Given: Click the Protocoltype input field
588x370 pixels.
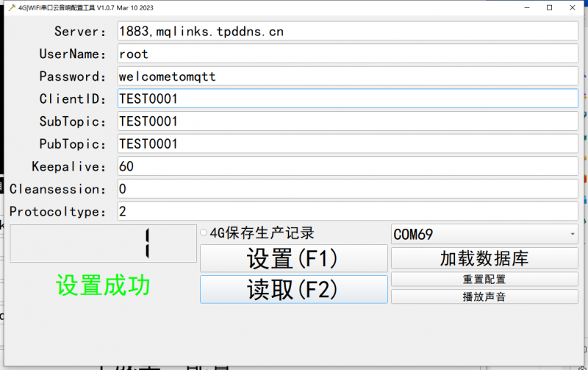Looking at the screenshot, I should pyautogui.click(x=345, y=212).
